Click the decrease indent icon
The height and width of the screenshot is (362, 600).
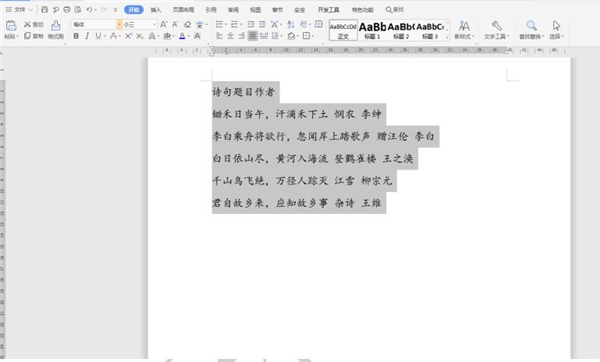click(251, 24)
